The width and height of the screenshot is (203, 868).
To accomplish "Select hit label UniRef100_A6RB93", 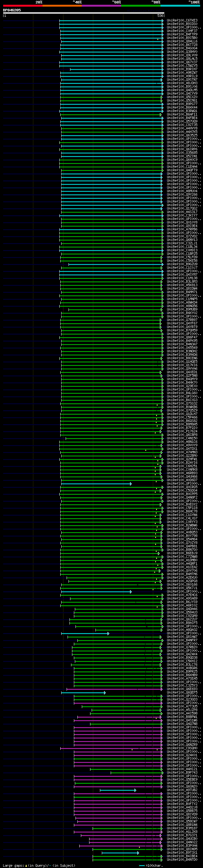I will coord(182,473).
